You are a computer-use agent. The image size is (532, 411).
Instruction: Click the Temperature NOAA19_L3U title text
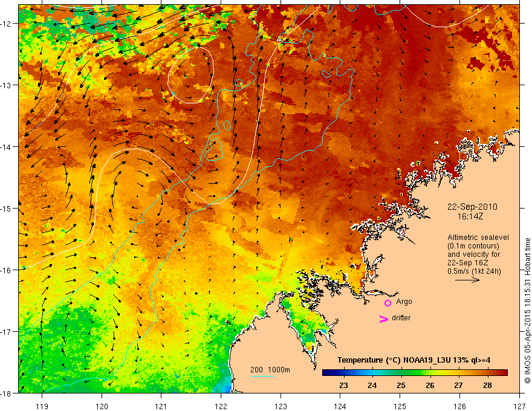414,360
